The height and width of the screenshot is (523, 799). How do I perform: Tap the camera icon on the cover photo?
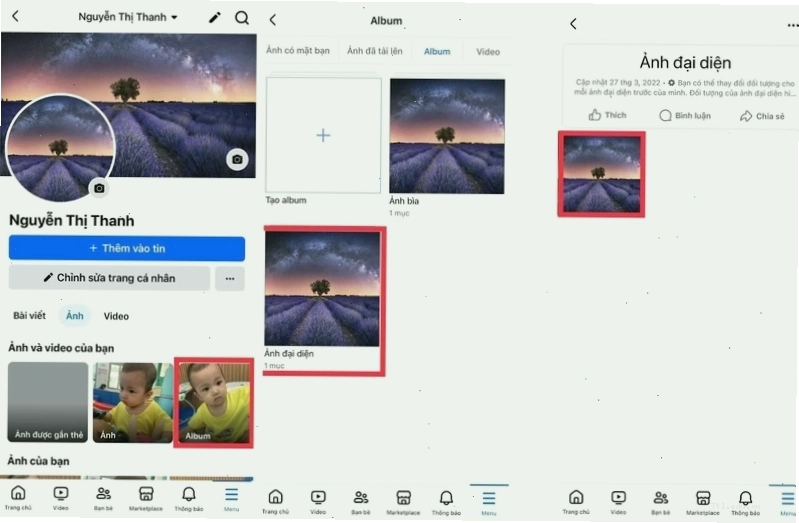[237, 160]
